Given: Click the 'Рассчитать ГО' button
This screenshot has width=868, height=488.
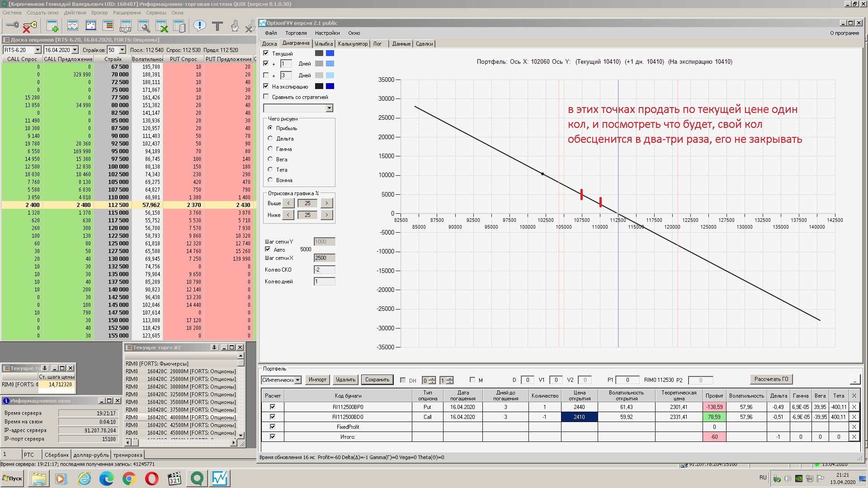Looking at the screenshot, I should tap(771, 379).
